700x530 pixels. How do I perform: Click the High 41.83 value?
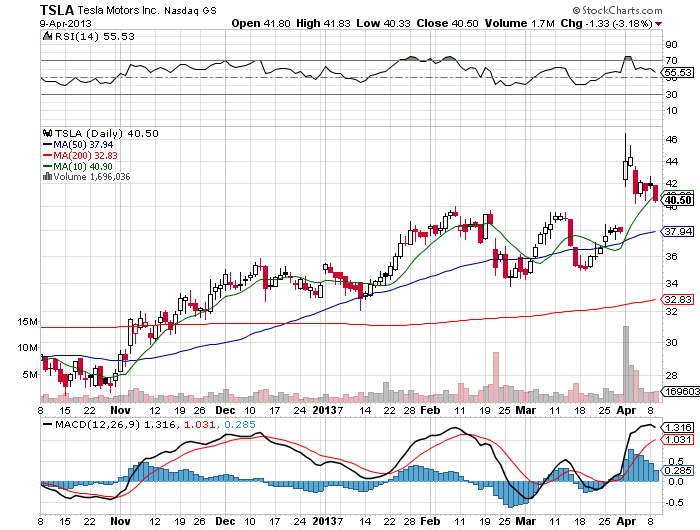(x=323, y=23)
